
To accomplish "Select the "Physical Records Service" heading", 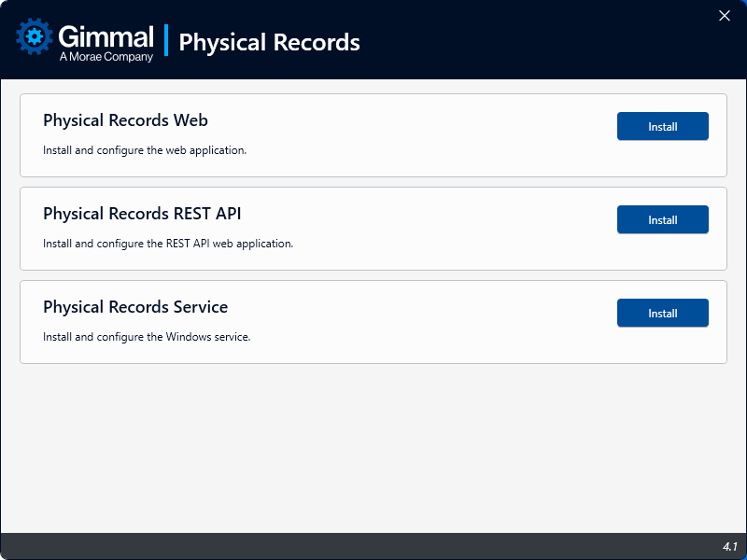I will [135, 307].
